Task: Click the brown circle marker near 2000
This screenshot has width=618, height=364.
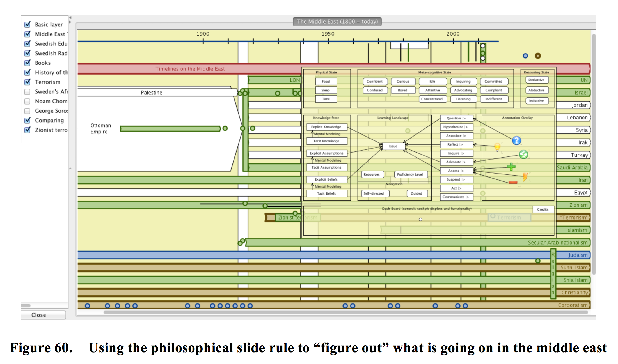Action: point(538,56)
